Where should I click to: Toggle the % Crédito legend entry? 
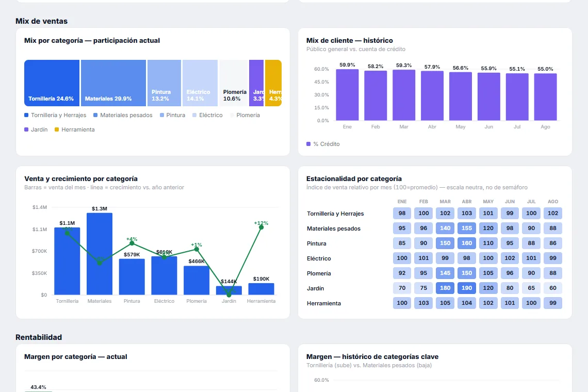point(323,144)
